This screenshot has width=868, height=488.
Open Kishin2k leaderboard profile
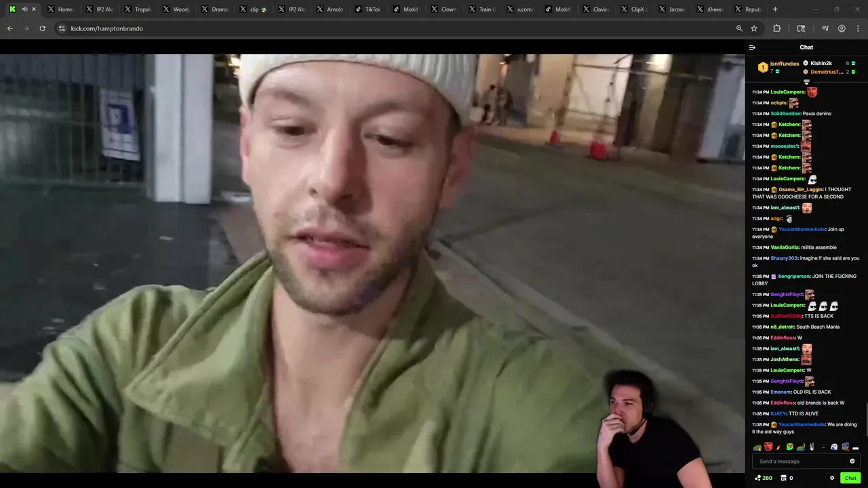[821, 64]
